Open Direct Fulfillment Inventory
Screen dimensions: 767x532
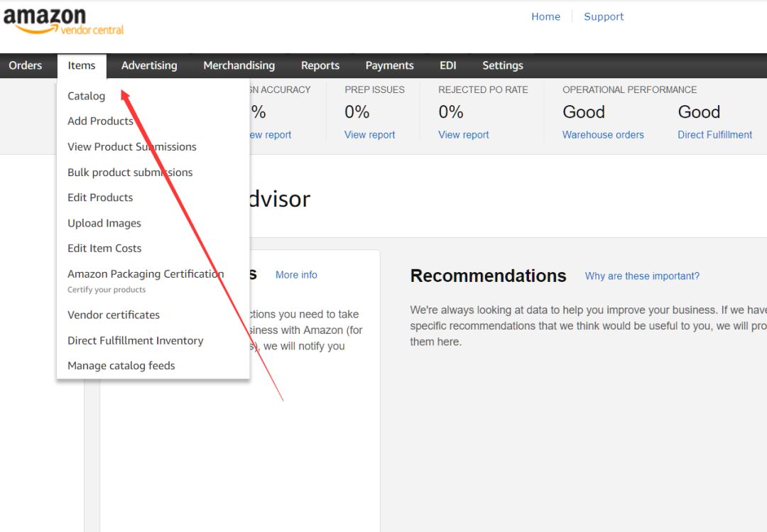pos(136,341)
